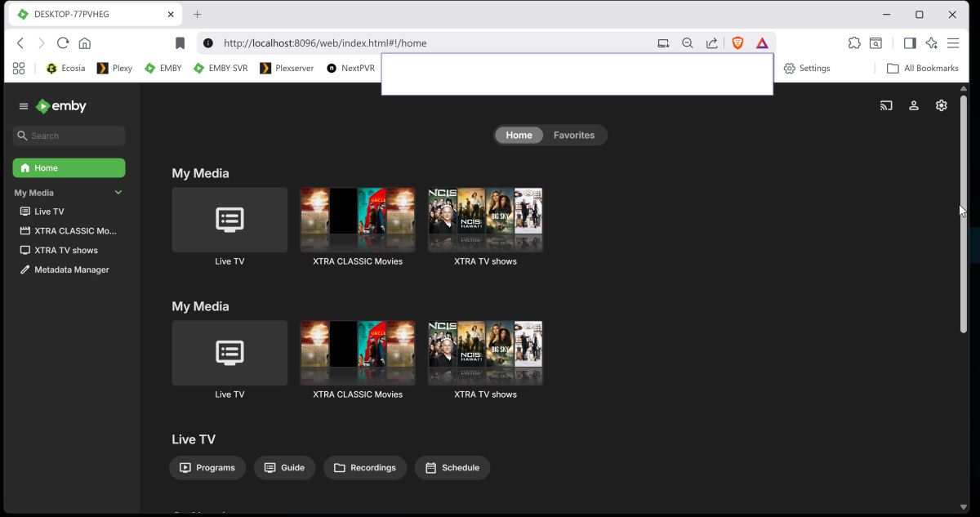This screenshot has height=517, width=980.
Task: Click the scrollbar down arrow
Action: click(964, 507)
